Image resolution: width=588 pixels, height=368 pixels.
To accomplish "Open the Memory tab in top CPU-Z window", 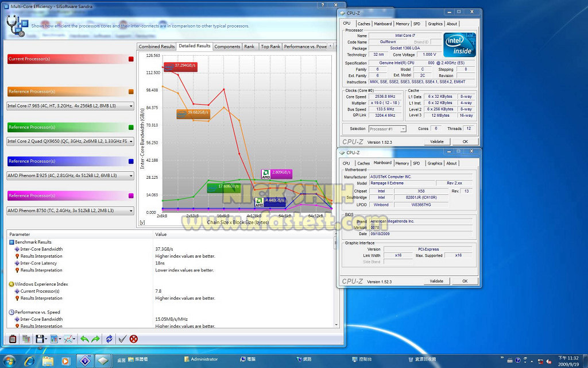I will pos(402,24).
